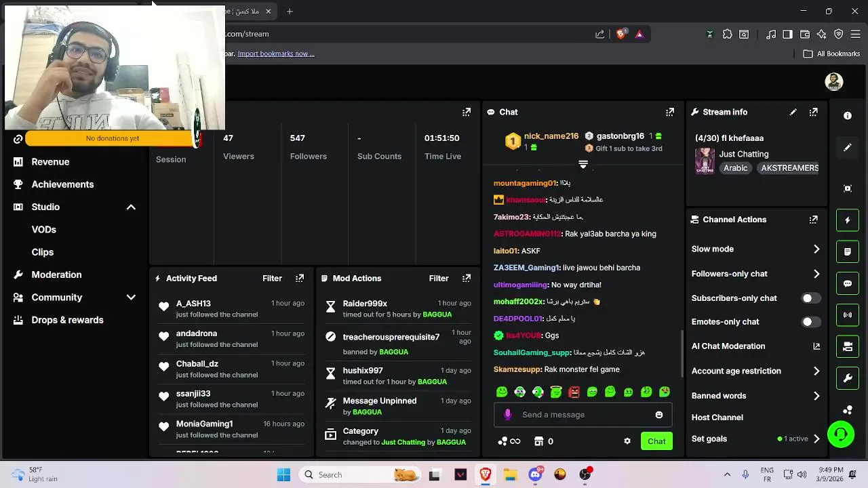Image resolution: width=868 pixels, height=488 pixels.
Task: Click the speech bubble icon in the right sidebar
Action: point(848,283)
